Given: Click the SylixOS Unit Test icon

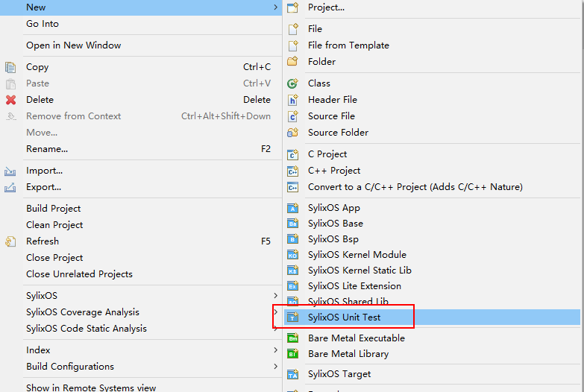Looking at the screenshot, I should point(292,317).
